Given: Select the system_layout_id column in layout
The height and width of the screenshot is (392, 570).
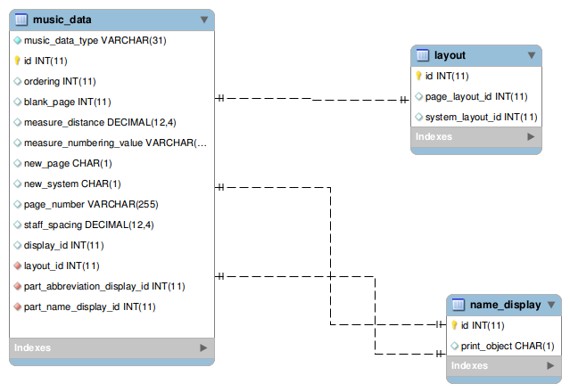Looking at the screenshot, I should click(481, 117).
